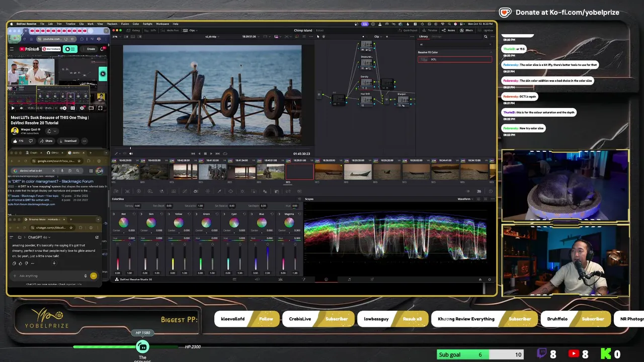The width and height of the screenshot is (644, 362).
Task: Go to project Home icon
Action: pyautogui.click(x=480, y=280)
